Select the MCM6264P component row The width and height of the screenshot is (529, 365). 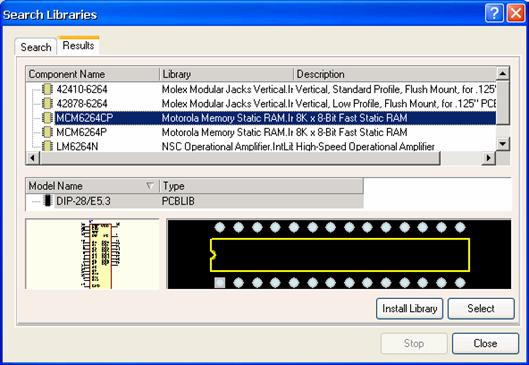261,132
